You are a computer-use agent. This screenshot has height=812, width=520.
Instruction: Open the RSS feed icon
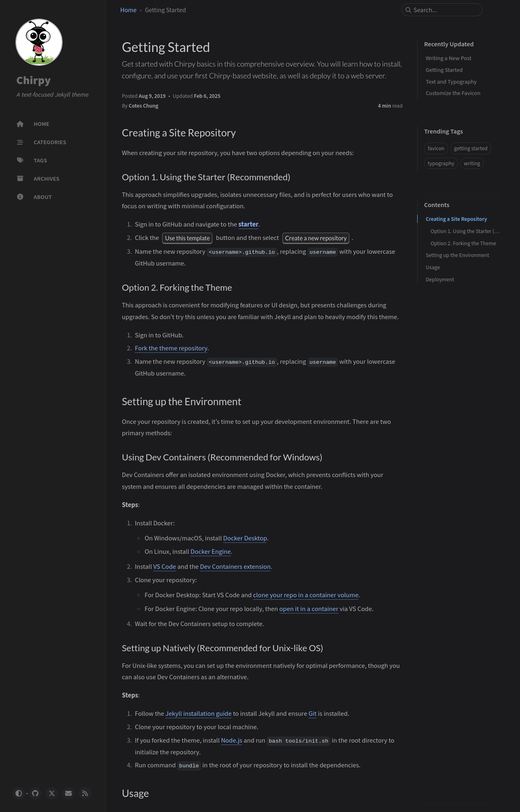tap(85, 793)
